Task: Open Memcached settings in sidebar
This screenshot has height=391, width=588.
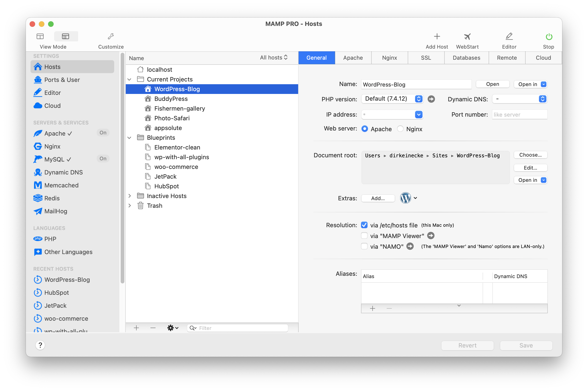Action: (61, 185)
